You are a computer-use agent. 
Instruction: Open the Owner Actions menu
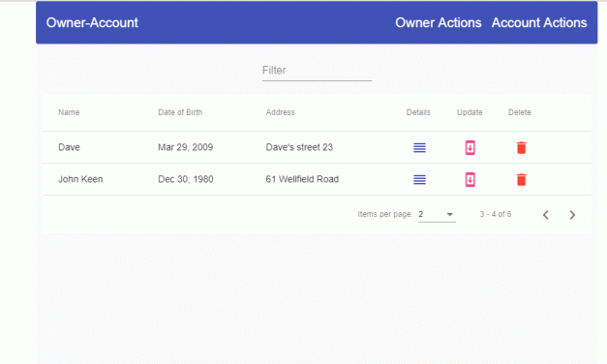tap(439, 23)
